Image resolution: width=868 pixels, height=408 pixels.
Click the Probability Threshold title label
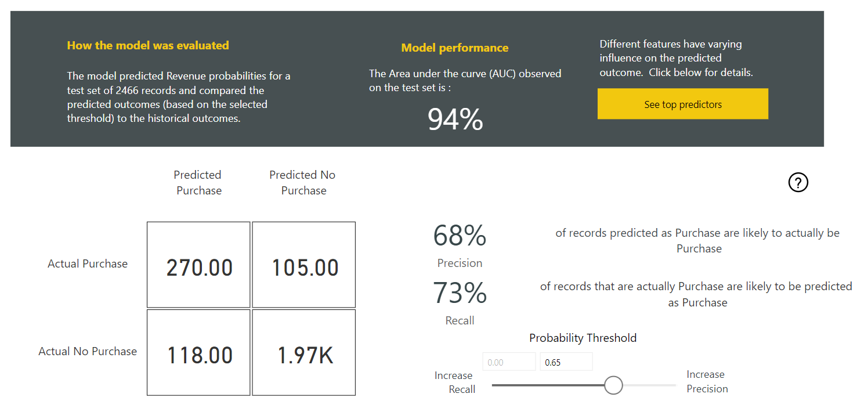583,337
